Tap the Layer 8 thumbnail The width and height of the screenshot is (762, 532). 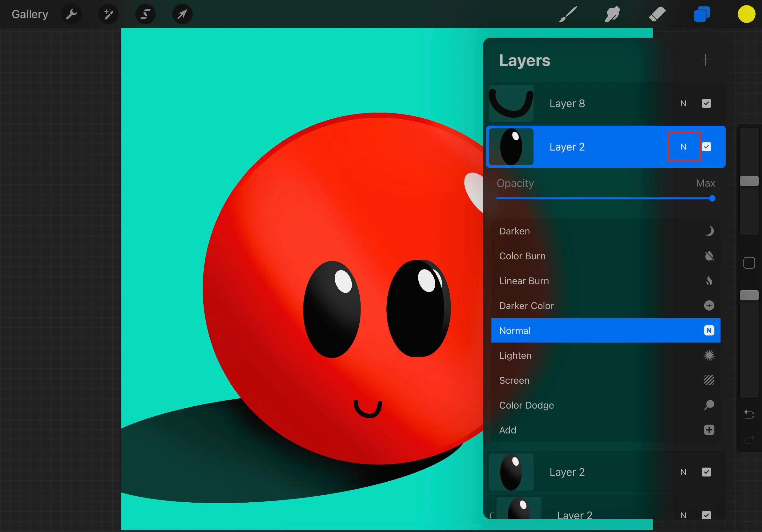511,103
